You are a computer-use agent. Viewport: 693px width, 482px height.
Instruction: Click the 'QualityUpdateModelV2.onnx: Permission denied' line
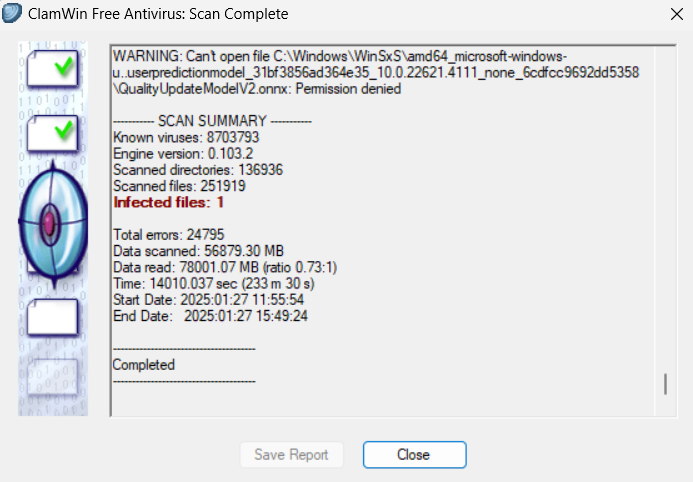(257, 89)
